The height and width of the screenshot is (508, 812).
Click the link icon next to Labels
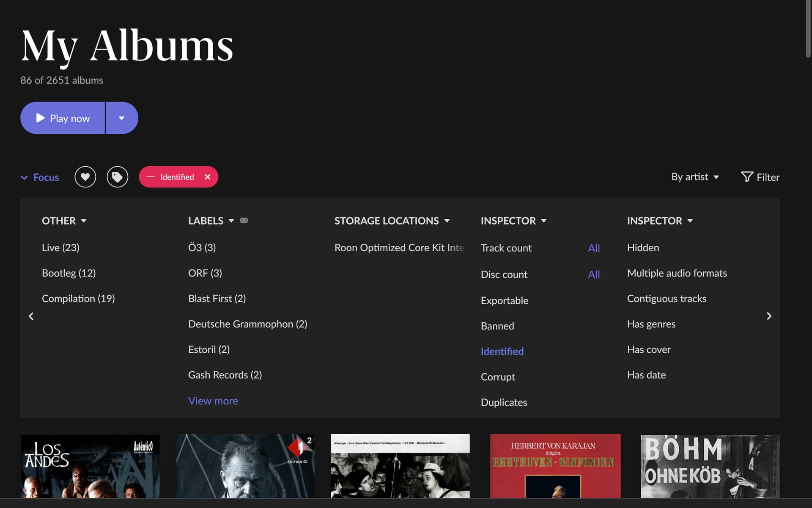[244, 220]
